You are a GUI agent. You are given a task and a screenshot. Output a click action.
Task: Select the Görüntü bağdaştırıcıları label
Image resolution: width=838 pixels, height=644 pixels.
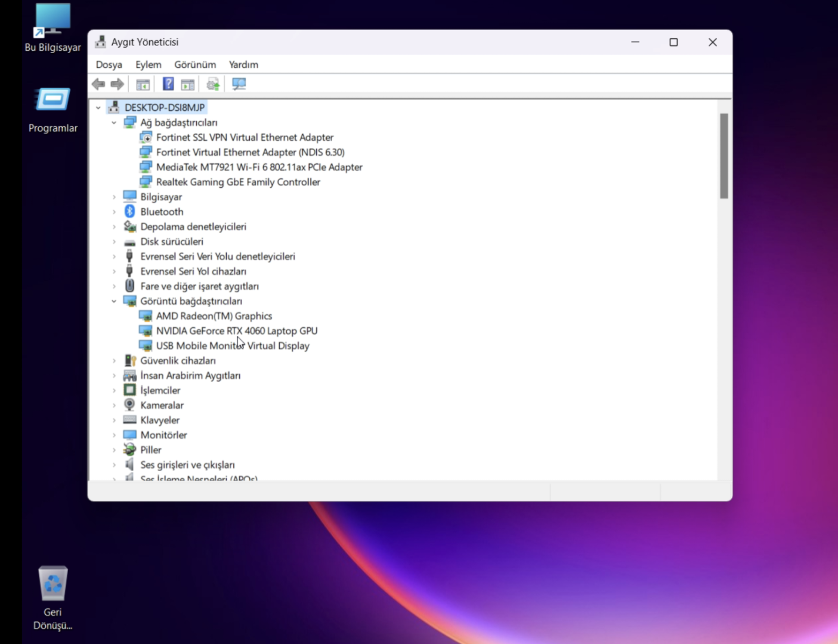coord(191,301)
